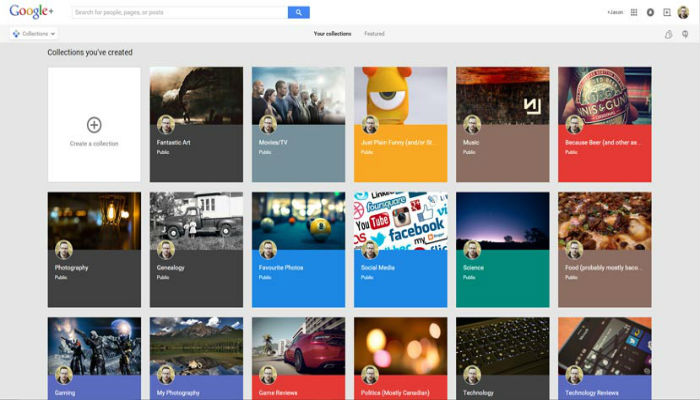Screen dimensions: 700x400
Task: Click the thumbs-up icon beside the feedback icon
Action: click(668, 34)
